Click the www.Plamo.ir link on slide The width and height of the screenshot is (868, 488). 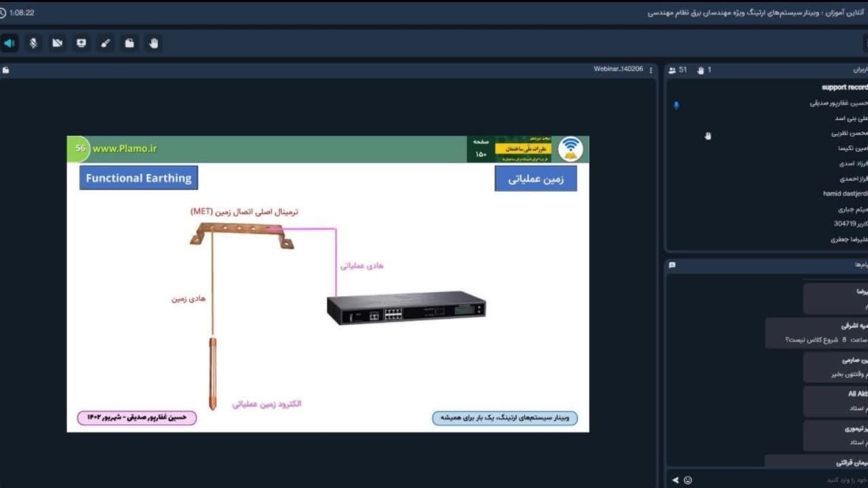[125, 148]
